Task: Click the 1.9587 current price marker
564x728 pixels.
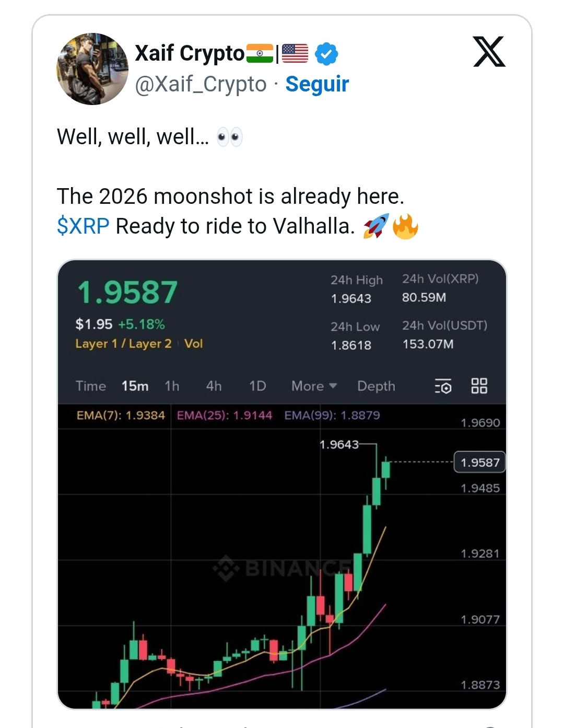Action: [479, 463]
